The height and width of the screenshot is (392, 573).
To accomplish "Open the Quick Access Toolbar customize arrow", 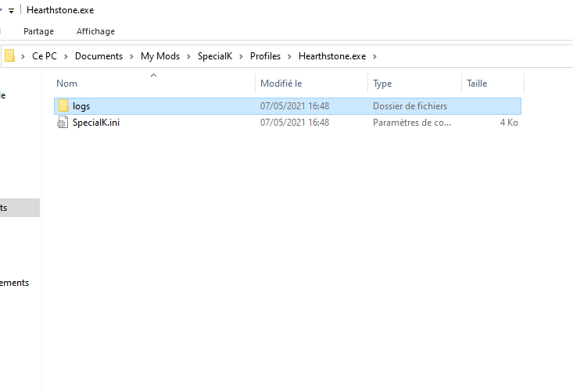I will coord(10,10).
